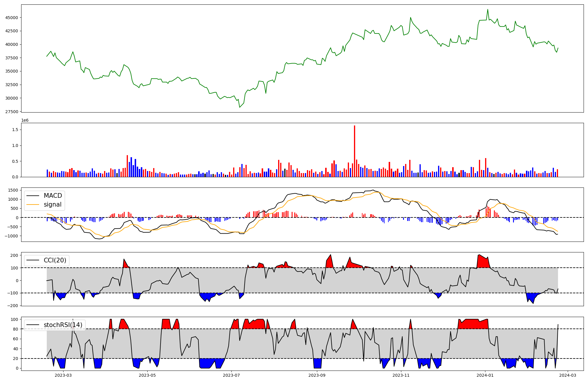This screenshot has width=588, height=382.
Task: Click the MACD legend label
Action: 53,196
